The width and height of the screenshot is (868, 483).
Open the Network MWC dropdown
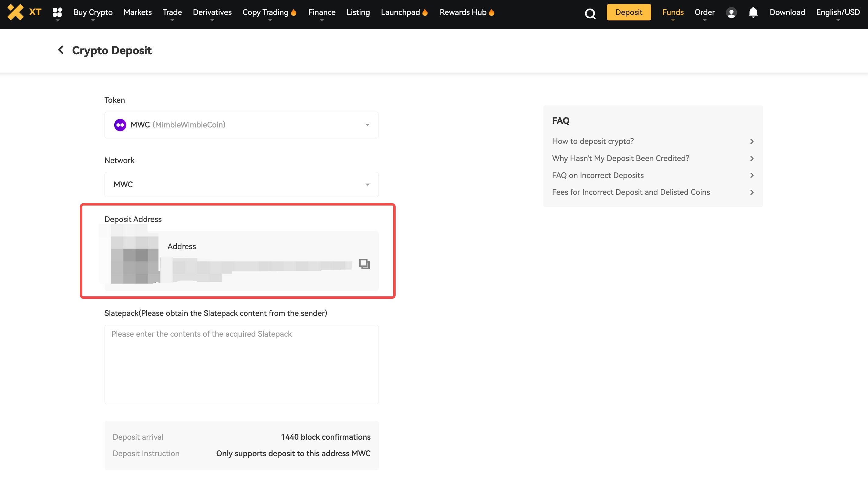(x=367, y=184)
